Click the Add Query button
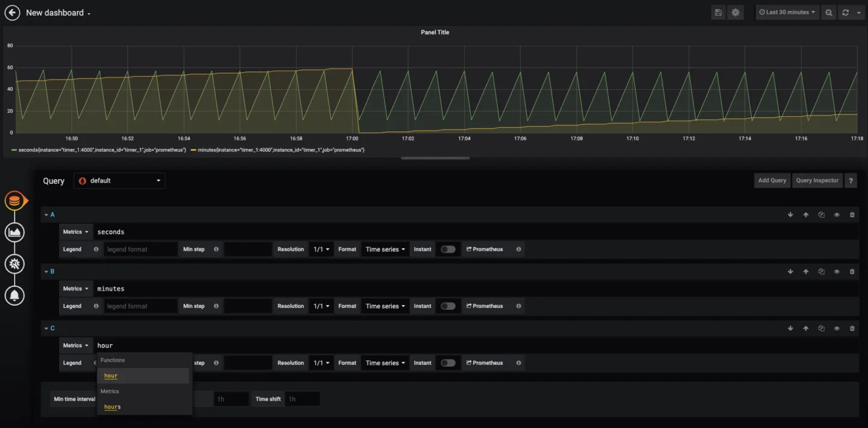 tap(772, 181)
